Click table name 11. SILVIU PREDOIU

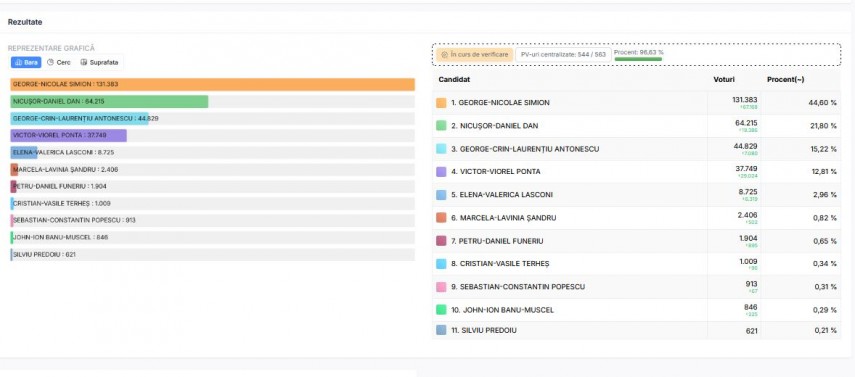(x=484, y=331)
